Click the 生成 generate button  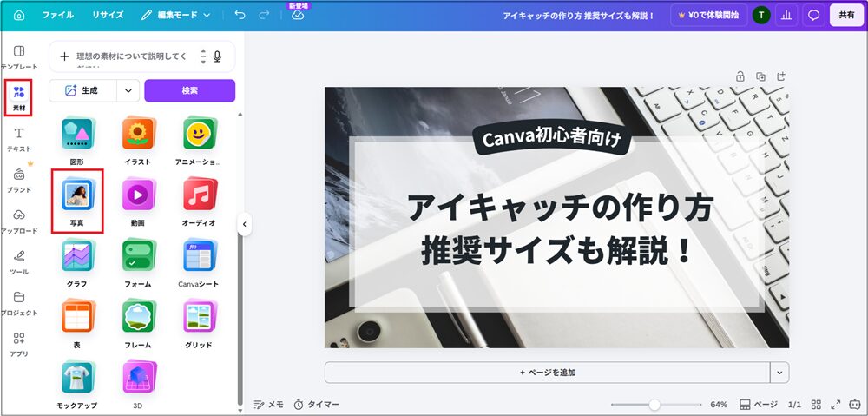click(82, 91)
